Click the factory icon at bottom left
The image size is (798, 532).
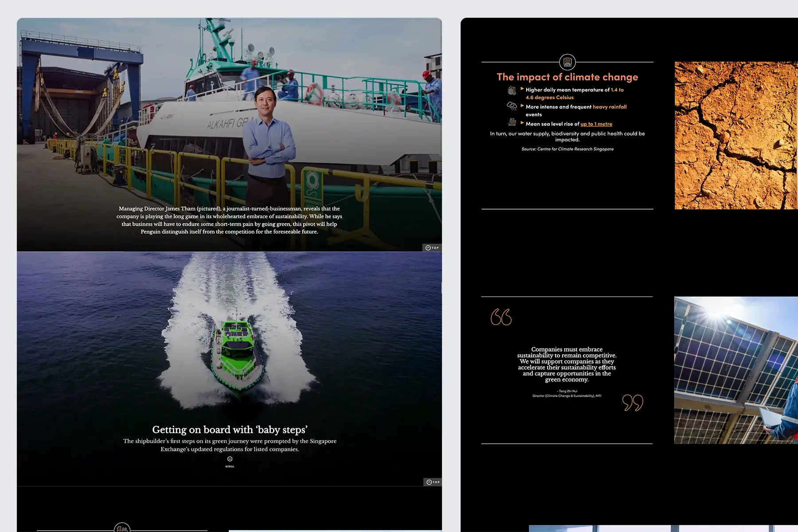[122, 528]
